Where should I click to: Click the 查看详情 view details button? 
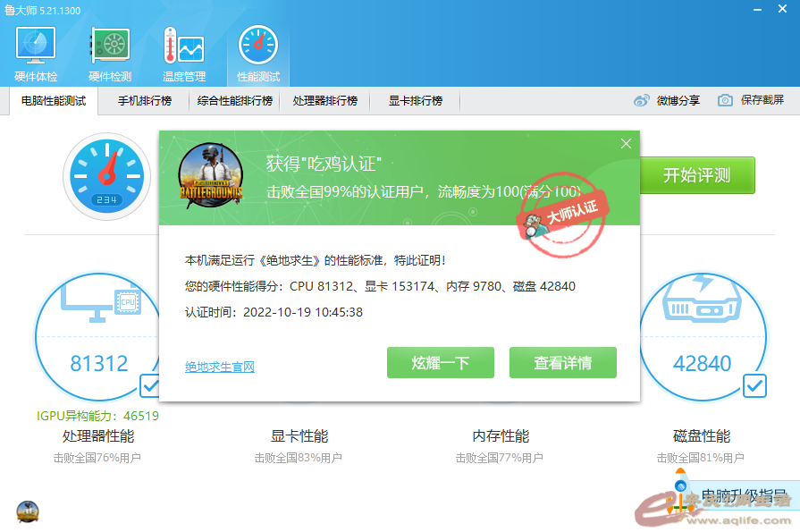(563, 363)
